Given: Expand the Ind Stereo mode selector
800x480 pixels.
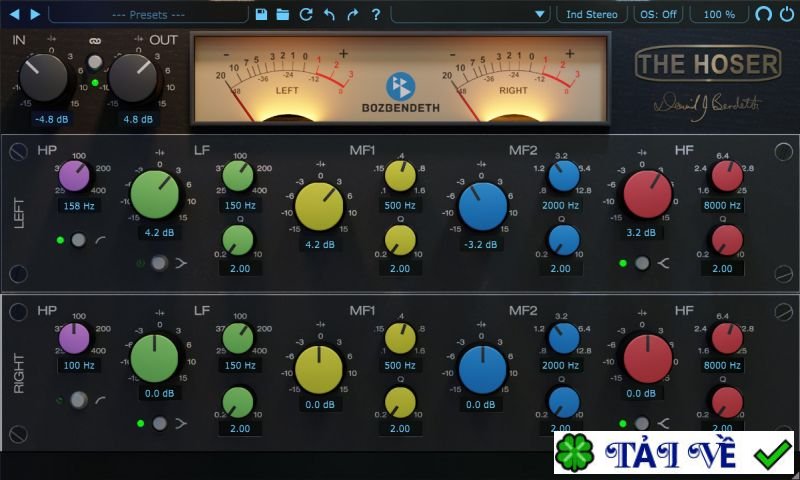Looking at the screenshot, I should pos(590,14).
